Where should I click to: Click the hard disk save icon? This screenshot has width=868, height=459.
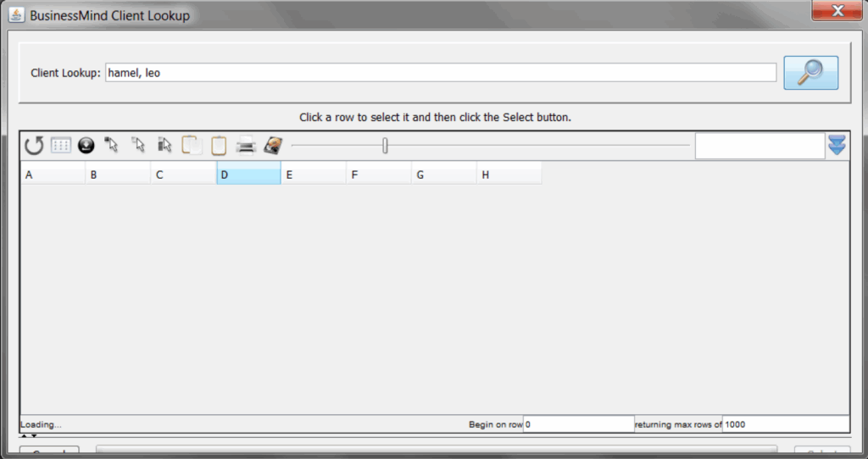click(273, 146)
